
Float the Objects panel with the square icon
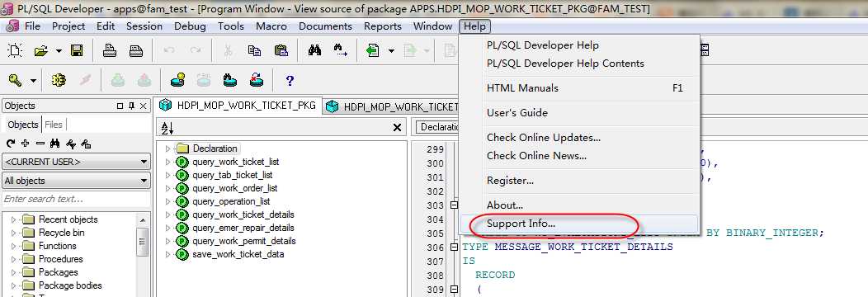pos(120,106)
